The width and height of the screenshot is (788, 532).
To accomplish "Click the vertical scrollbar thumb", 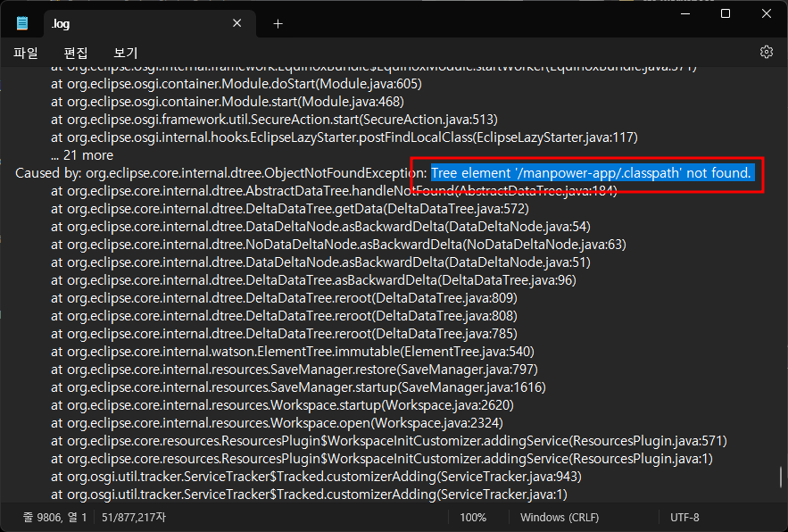I will (781, 478).
